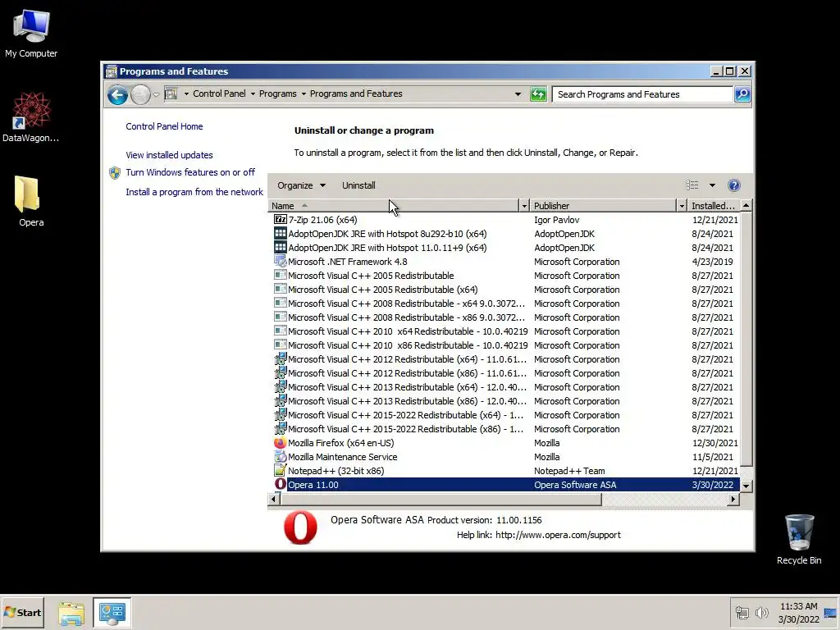The width and height of the screenshot is (840, 630).
Task: Select AdoptOpenJDK JRE Hotspot 11.0.11+9 row
Action: pos(504,248)
